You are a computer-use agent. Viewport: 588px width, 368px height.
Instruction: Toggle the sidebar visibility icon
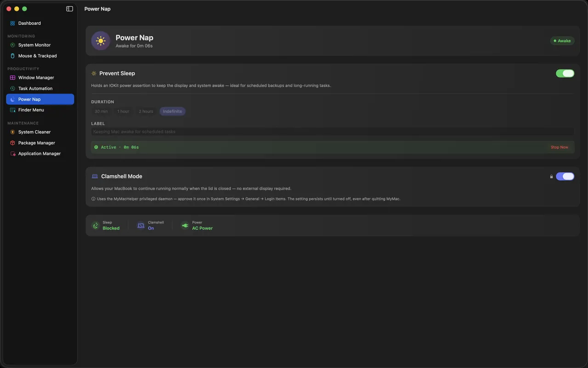(x=70, y=9)
